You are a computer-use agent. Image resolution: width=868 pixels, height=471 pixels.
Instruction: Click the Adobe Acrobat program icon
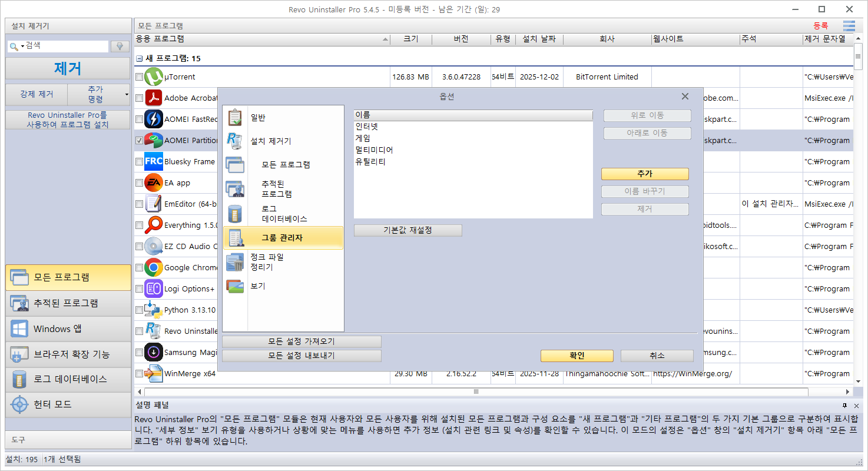coord(154,98)
